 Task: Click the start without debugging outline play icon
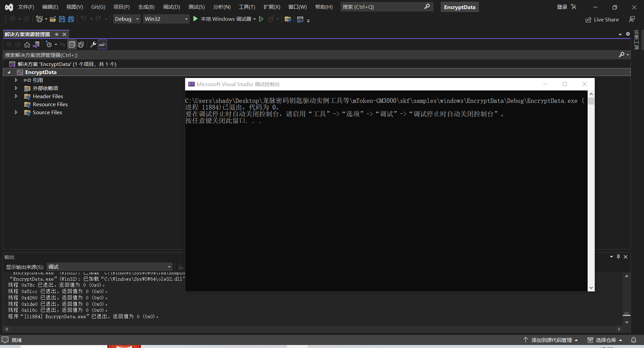[261, 19]
